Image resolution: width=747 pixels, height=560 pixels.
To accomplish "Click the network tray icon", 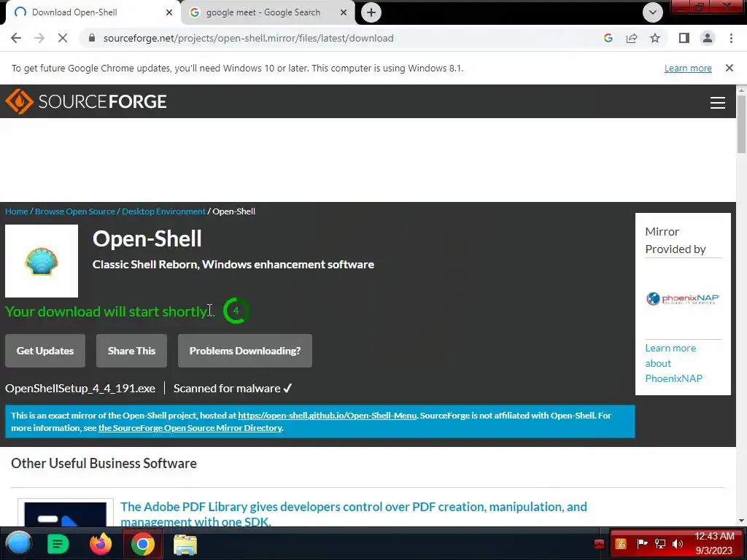I will tap(660, 544).
